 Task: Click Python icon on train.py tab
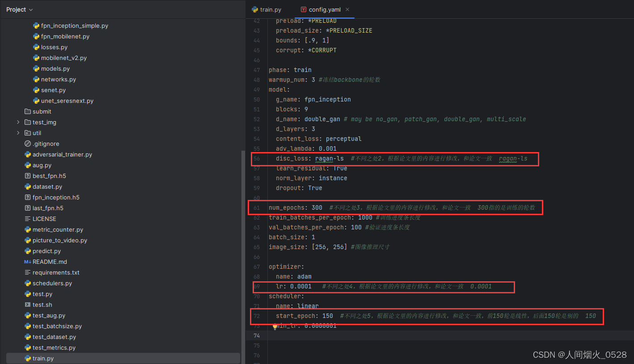(x=255, y=9)
